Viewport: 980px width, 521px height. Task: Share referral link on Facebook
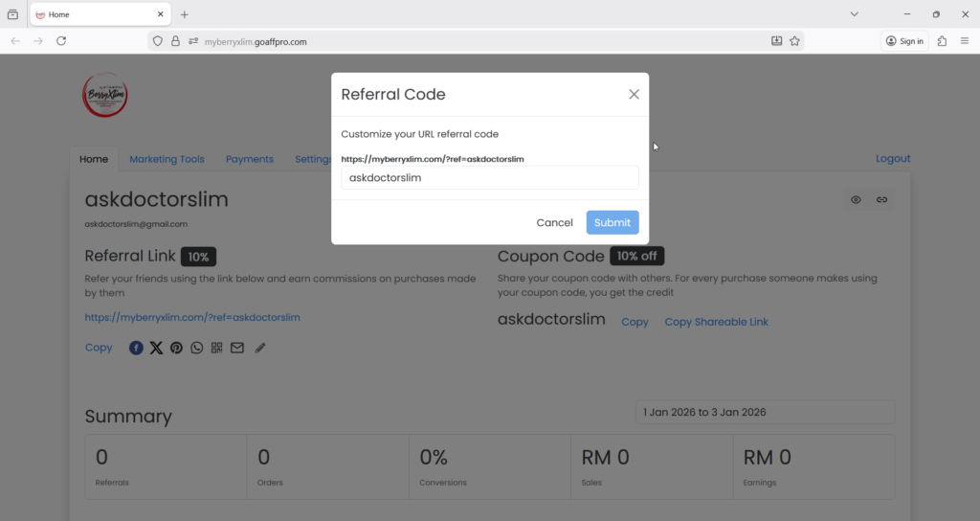(x=136, y=348)
